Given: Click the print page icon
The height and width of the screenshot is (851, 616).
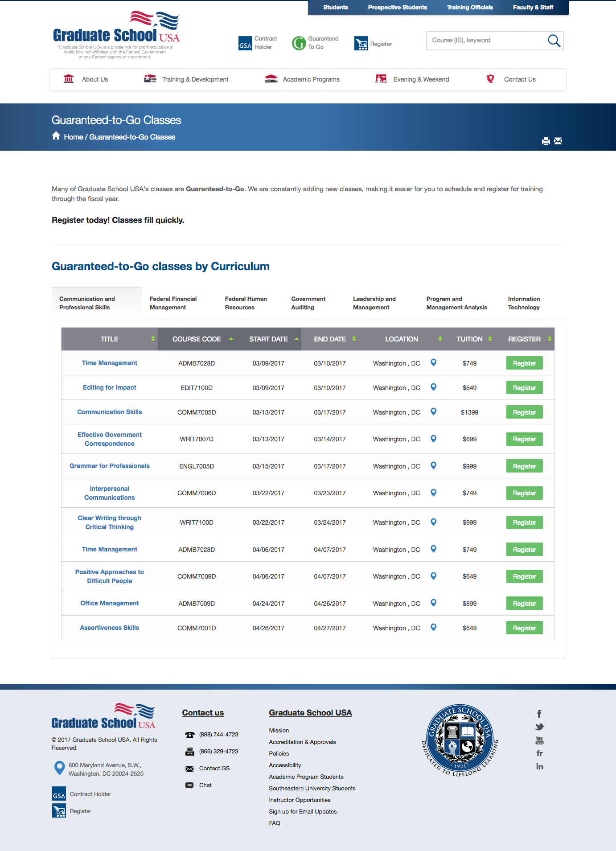Looking at the screenshot, I should click(546, 141).
